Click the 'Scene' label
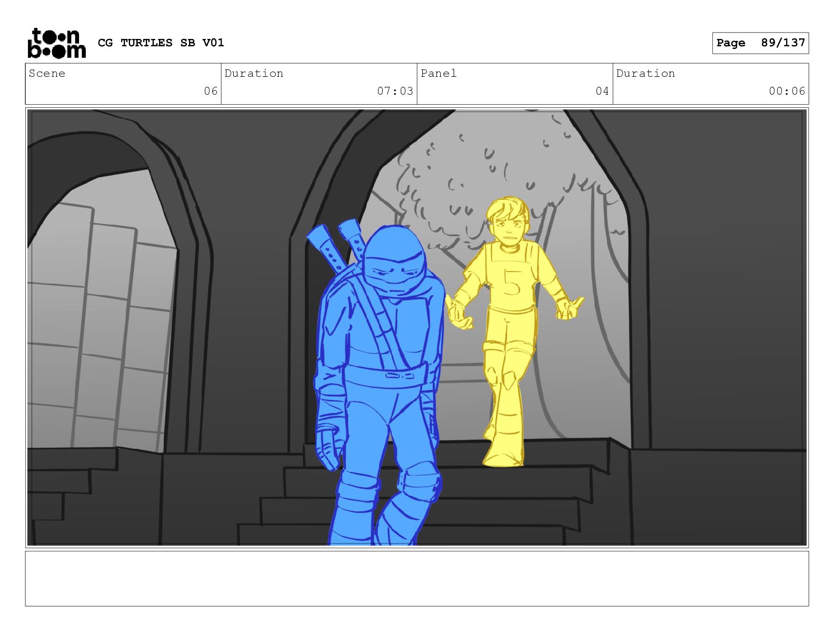The width and height of the screenshot is (834, 644). pyautogui.click(x=47, y=73)
